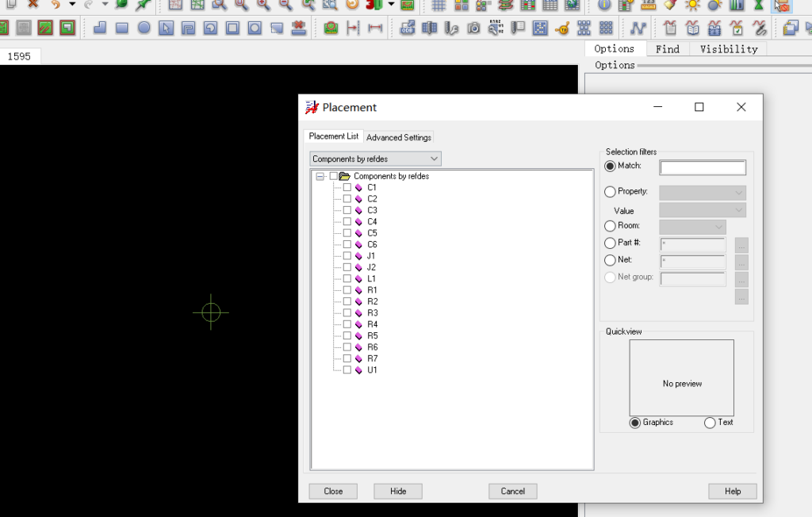Click the shape select arrow icon
Viewport: 812px width, 517px height.
pos(166,29)
